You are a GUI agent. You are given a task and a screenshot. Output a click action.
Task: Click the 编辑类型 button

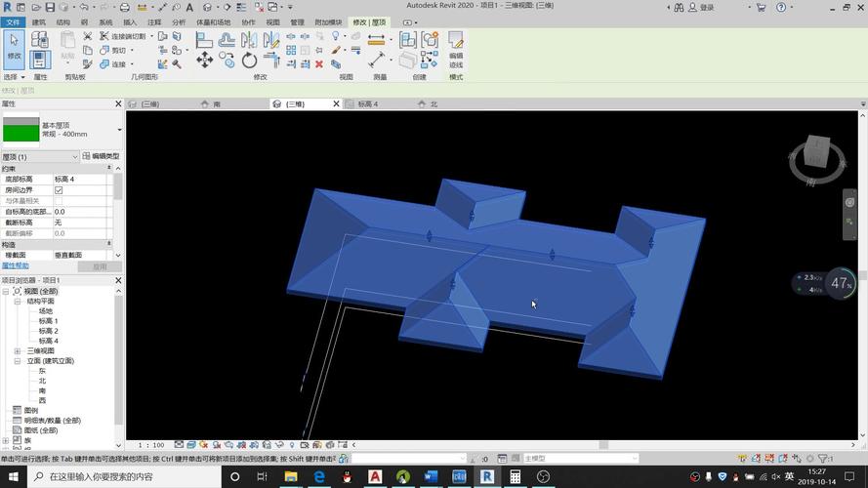[101, 156]
